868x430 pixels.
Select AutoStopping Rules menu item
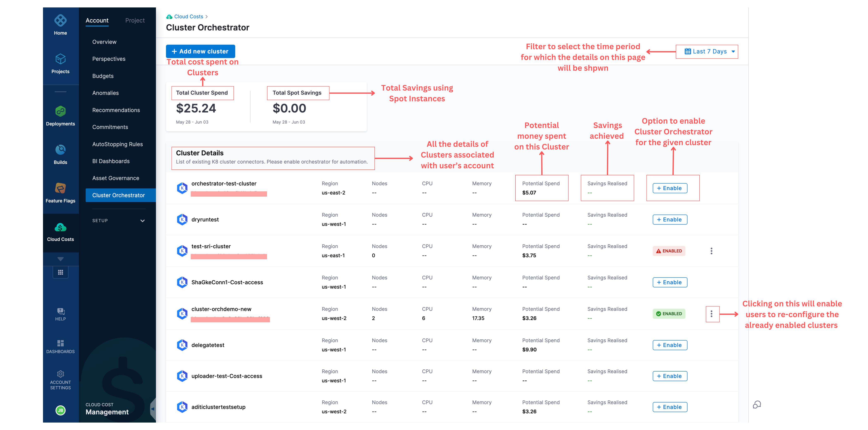click(117, 144)
